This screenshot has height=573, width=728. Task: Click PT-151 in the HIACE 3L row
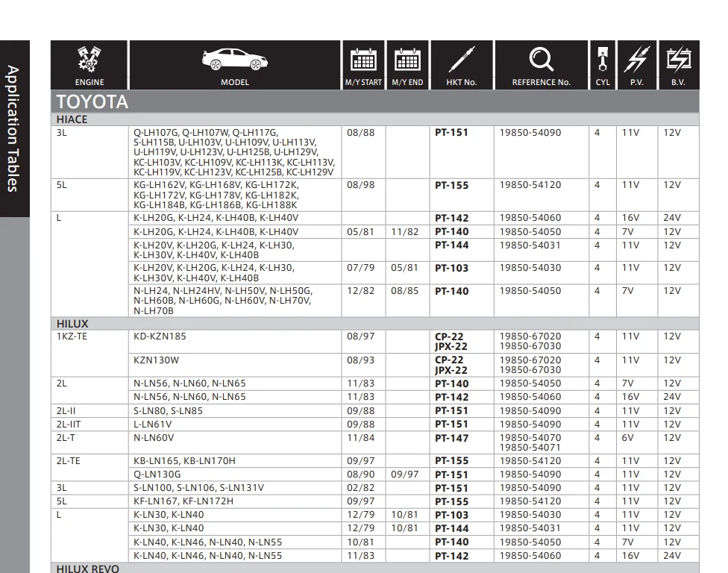451,132
